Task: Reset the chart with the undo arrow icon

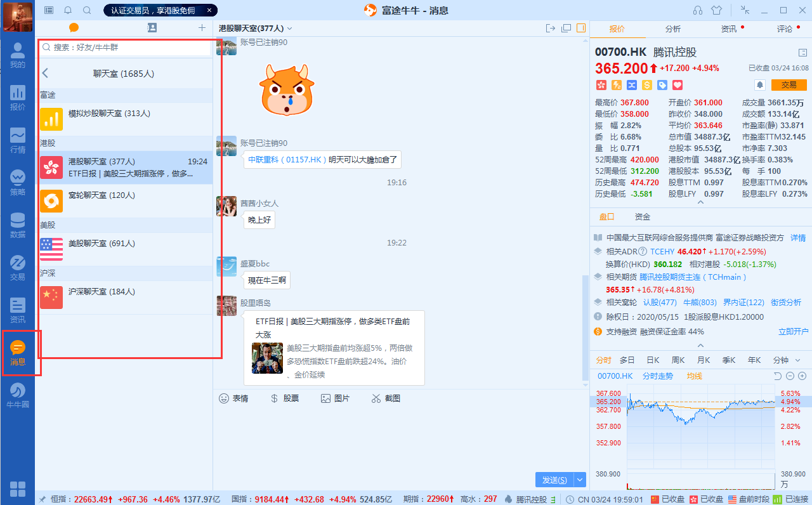Action: tap(778, 376)
